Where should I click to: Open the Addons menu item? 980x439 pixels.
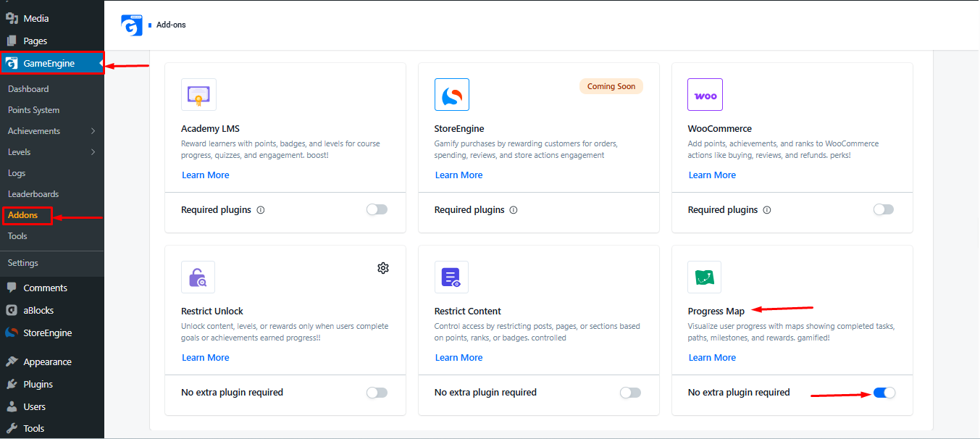point(23,215)
